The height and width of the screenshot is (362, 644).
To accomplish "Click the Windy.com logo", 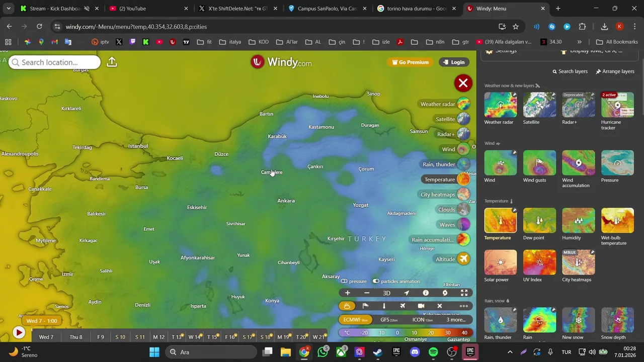I will 281,62.
